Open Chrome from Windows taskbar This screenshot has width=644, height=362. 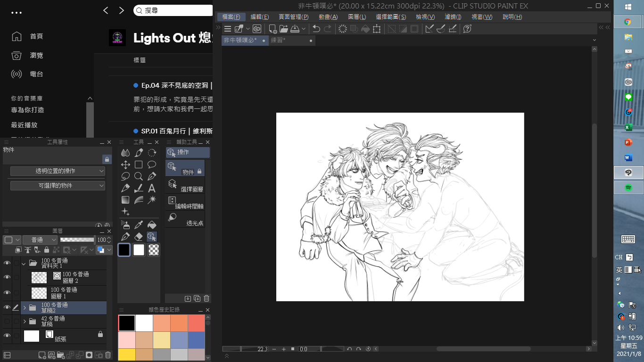(628, 21)
